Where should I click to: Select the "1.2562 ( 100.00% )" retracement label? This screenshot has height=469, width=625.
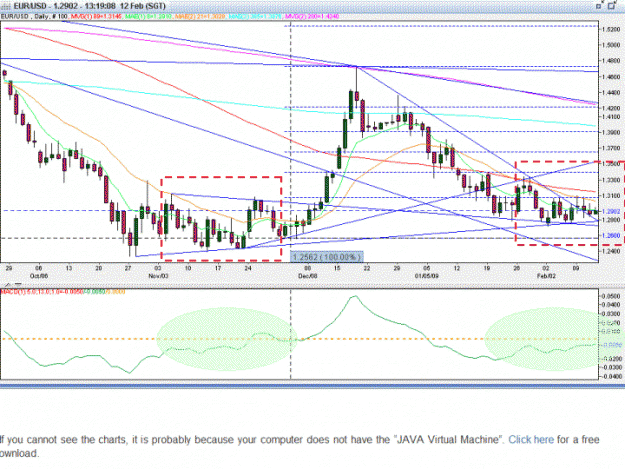[326, 257]
